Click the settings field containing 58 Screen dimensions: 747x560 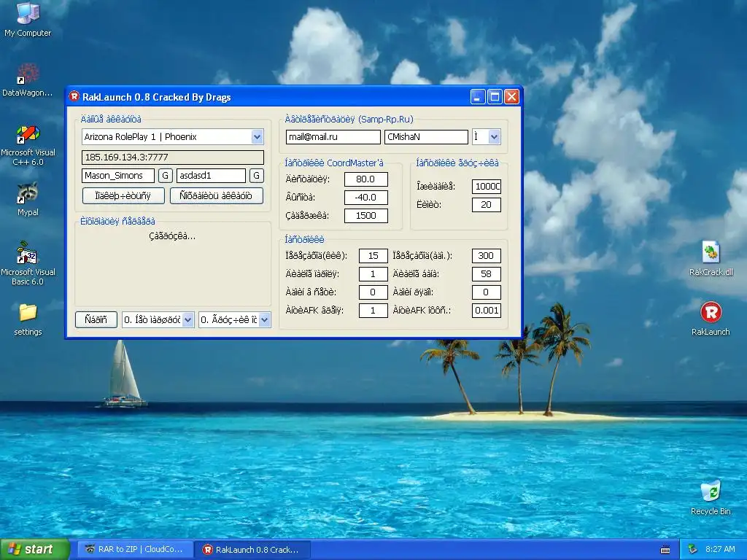coord(487,274)
